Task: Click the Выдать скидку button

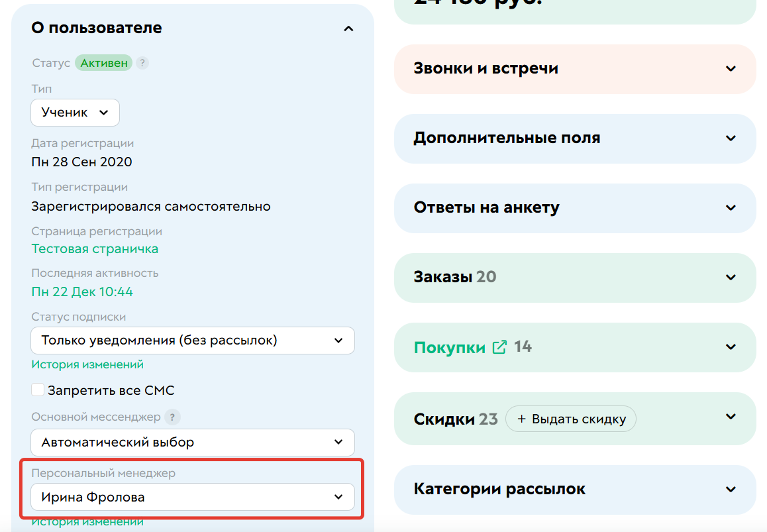Action: coord(571,418)
